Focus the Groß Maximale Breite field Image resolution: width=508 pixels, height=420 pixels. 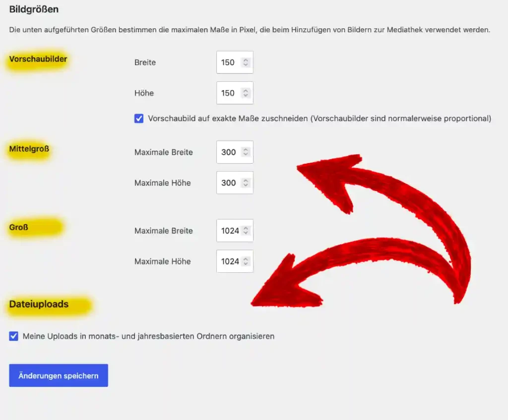tap(235, 231)
